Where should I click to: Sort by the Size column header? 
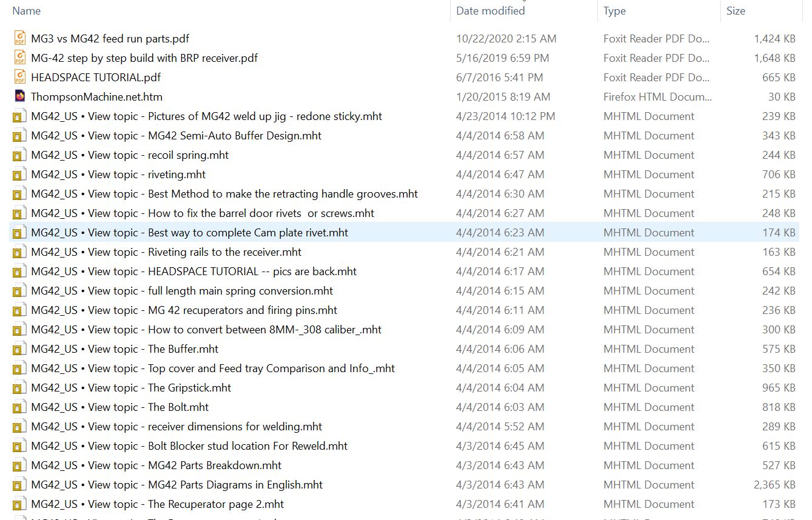click(736, 10)
